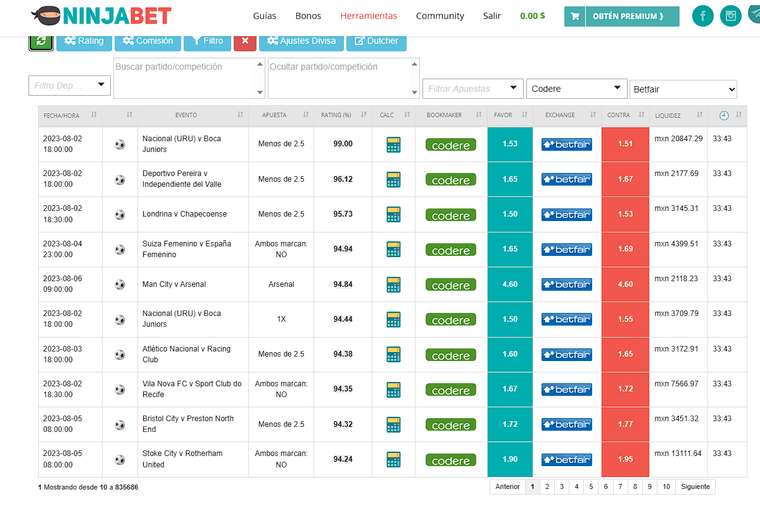Click the NinjaBet logo

(x=102, y=16)
